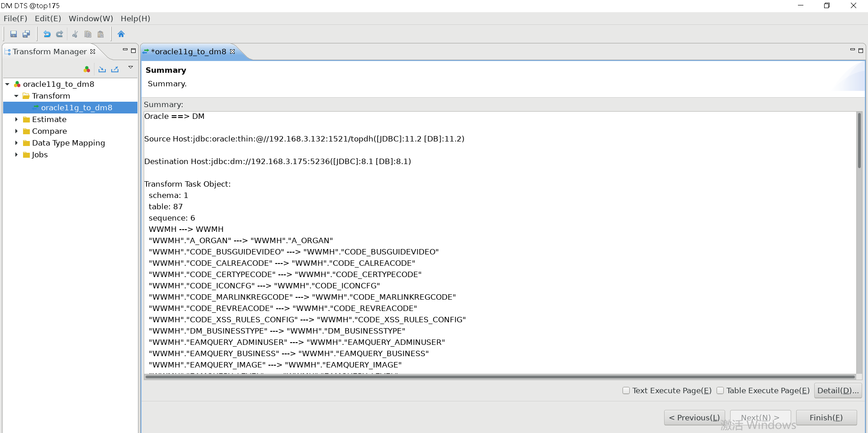The width and height of the screenshot is (868, 433).
Task: Go to the Home page icon
Action: (121, 34)
